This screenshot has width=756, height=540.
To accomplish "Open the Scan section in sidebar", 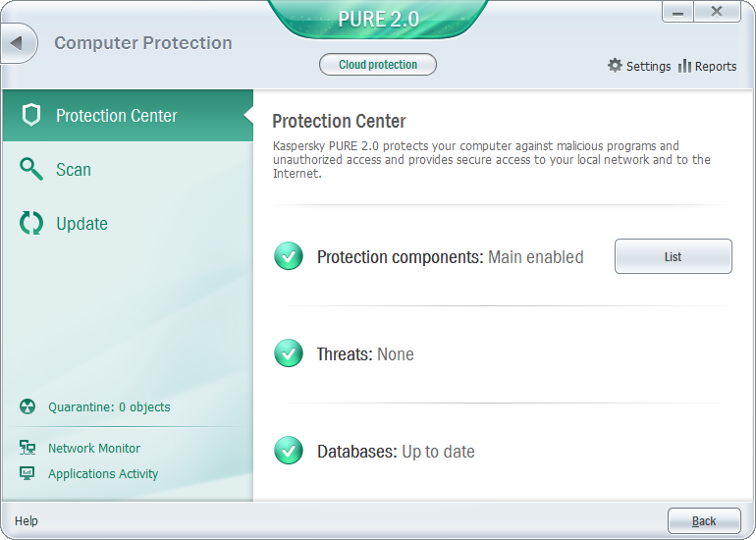I will [x=74, y=170].
